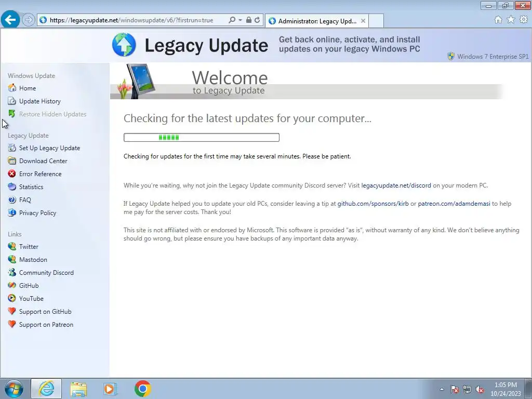This screenshot has height=399, width=532.
Task: Click the security lock icon in address bar
Action: coord(249,20)
